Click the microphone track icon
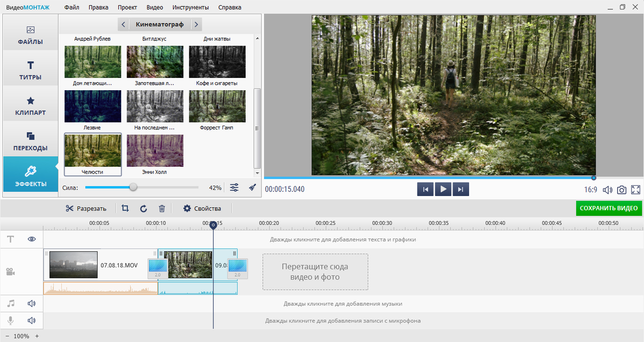644x342 pixels. (10, 321)
